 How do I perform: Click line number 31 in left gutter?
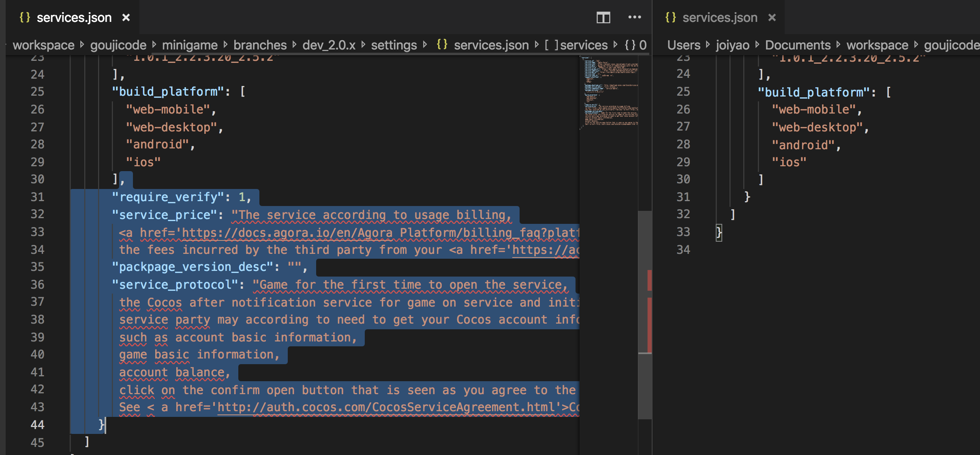point(37,197)
